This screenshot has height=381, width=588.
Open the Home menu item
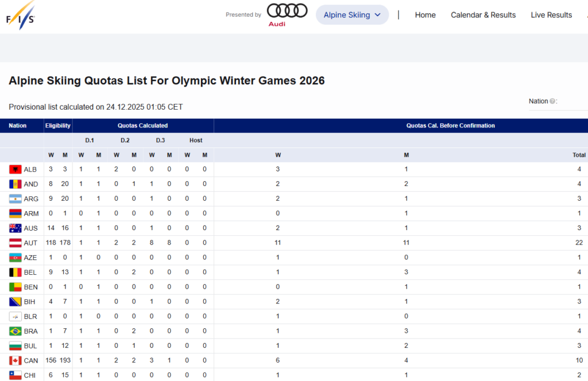pyautogui.click(x=425, y=15)
